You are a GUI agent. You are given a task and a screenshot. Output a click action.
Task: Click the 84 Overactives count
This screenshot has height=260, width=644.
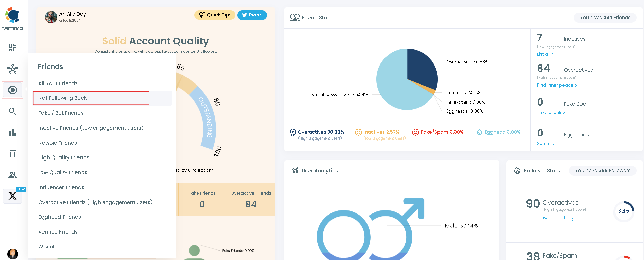click(x=543, y=68)
